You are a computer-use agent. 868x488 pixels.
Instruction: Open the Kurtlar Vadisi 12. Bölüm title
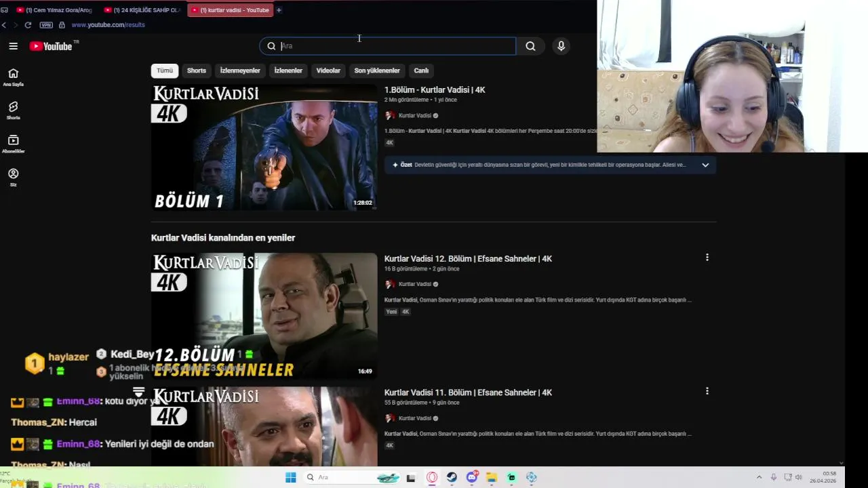468,259
